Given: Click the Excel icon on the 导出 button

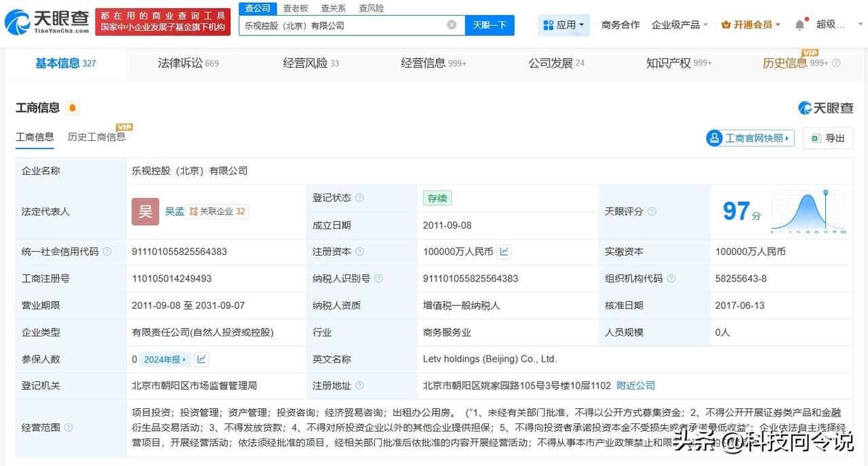Looking at the screenshot, I should 815,138.
